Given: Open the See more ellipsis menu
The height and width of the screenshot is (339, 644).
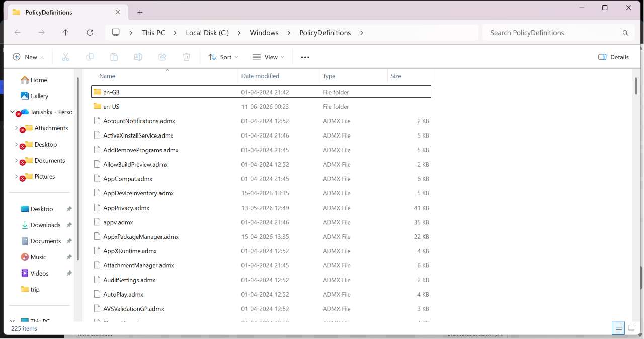Looking at the screenshot, I should pos(305,57).
